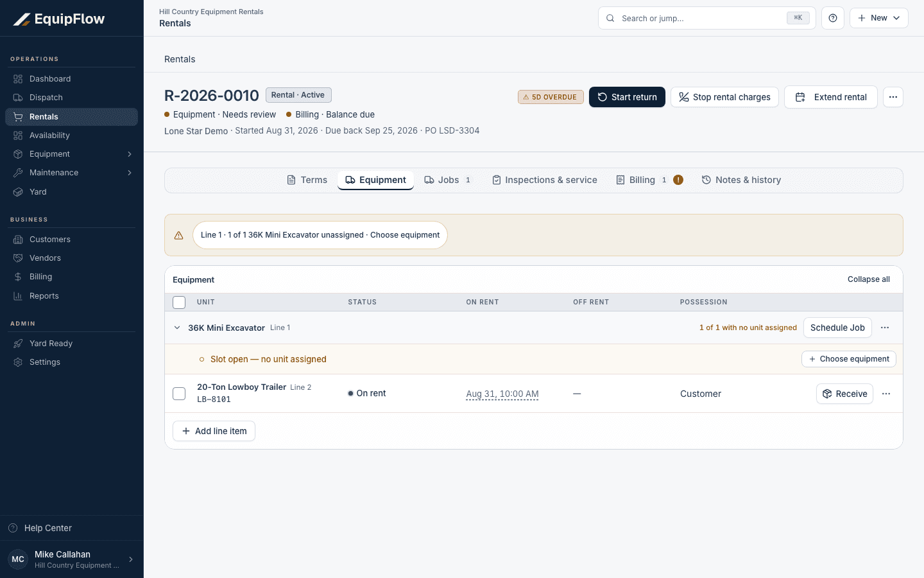
Task: Click 'Slot open — no unit assigned' text
Action: [x=268, y=359]
